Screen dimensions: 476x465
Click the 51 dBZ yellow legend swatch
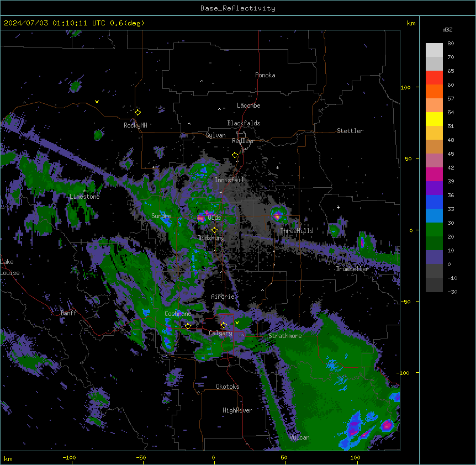pos(434,119)
